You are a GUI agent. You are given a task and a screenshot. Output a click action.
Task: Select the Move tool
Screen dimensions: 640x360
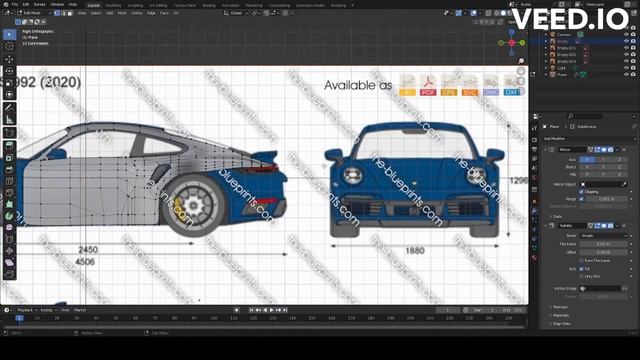pos(9,59)
